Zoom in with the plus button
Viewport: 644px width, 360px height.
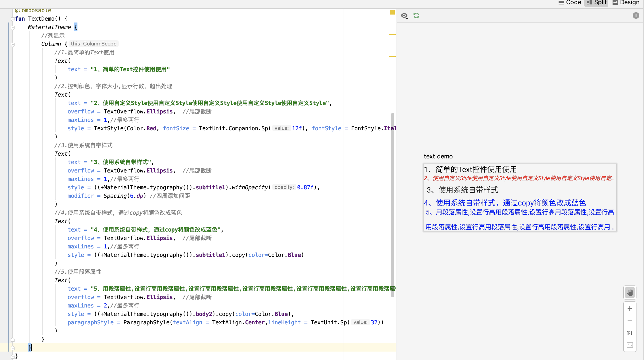630,309
